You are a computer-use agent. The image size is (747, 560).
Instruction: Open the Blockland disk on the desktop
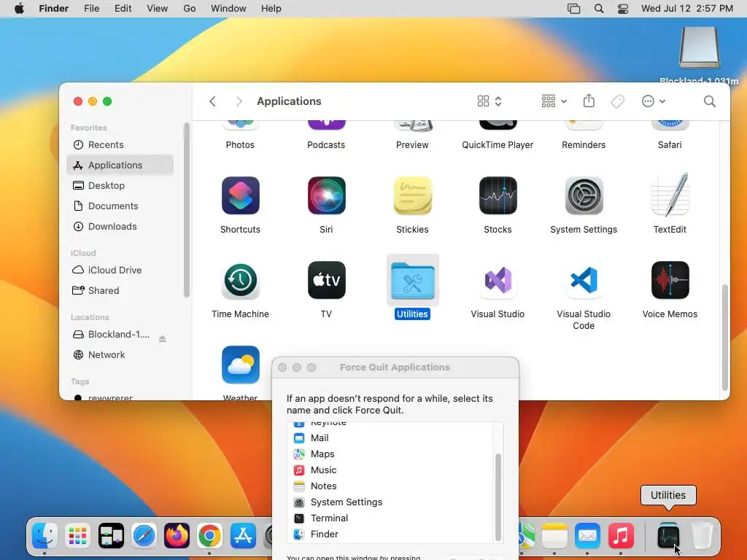(699, 47)
